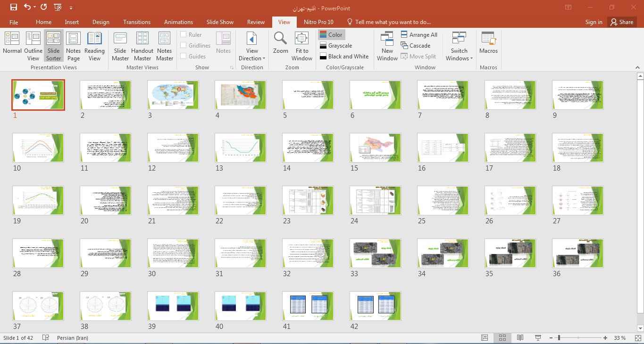
Task: Open the Slide Master view
Action: (120, 45)
